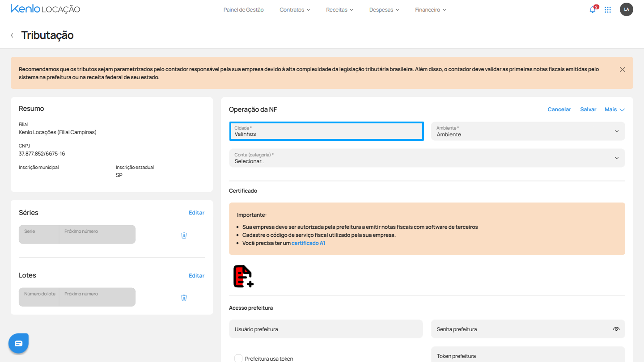
Task: Show password in Senha prefeitura field
Action: [x=616, y=329]
